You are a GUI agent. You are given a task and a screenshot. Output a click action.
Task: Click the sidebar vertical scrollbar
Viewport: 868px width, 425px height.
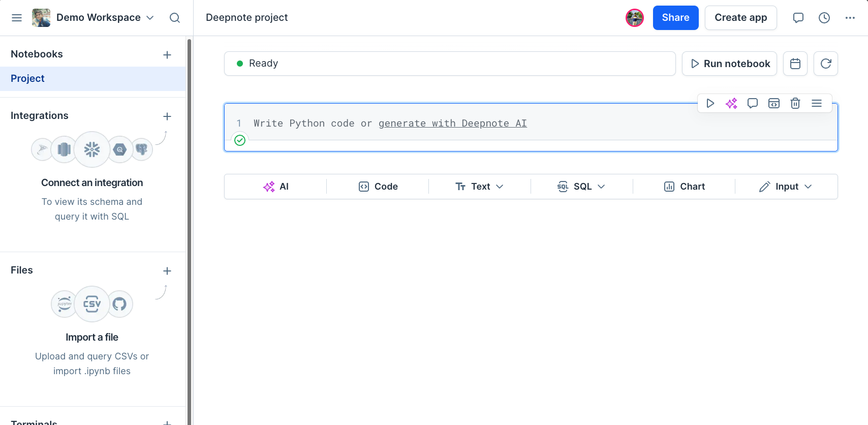190,229
